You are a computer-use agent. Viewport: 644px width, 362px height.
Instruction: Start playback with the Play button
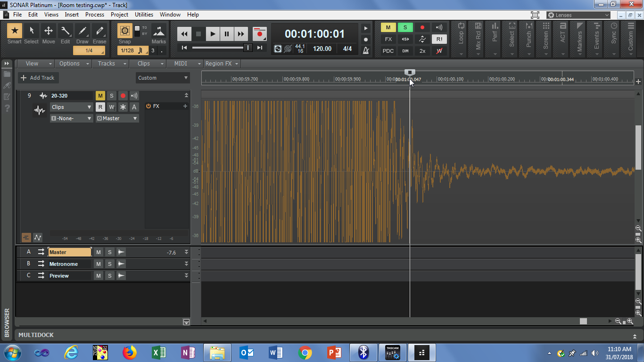213,34
